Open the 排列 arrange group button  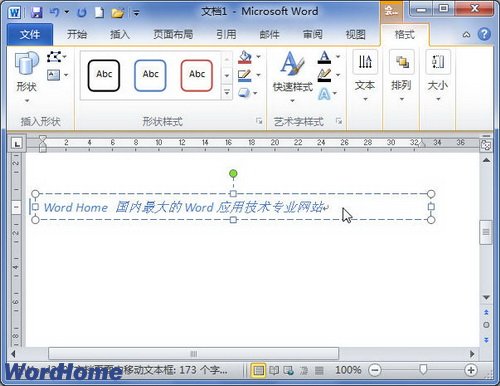tap(401, 76)
